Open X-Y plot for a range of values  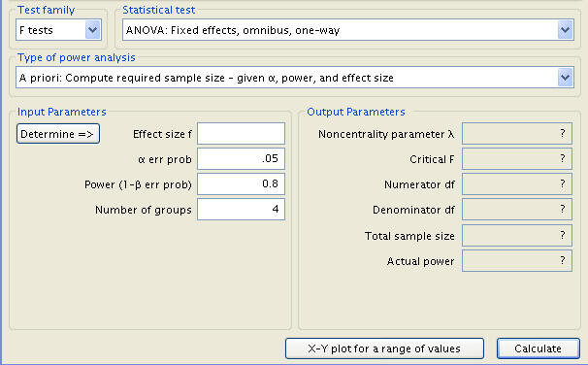coord(384,348)
